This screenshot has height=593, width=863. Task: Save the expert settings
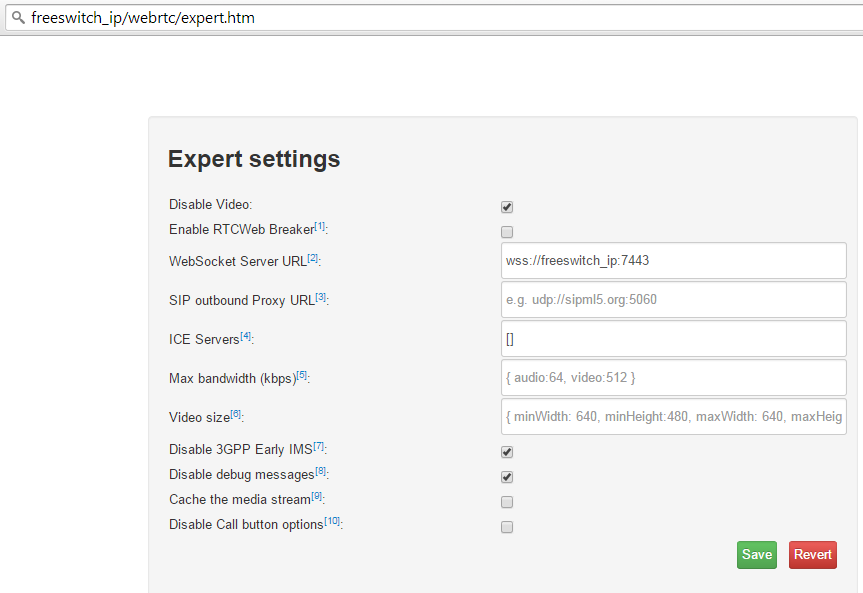click(757, 554)
